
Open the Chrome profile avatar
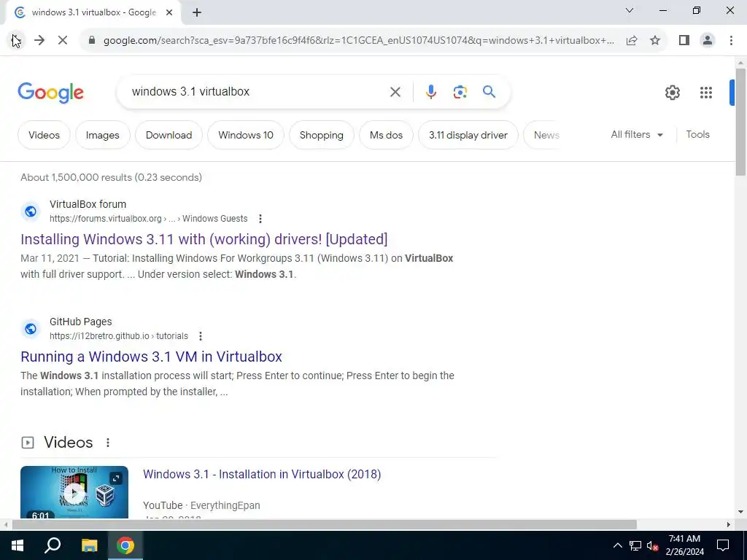point(708,41)
